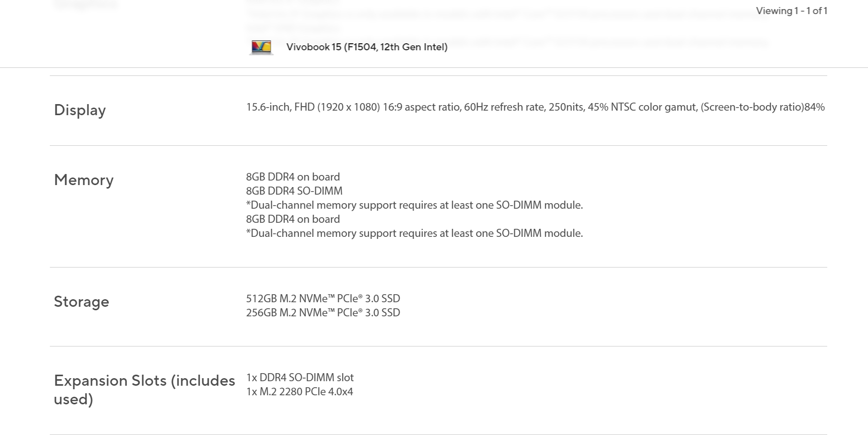The height and width of the screenshot is (435, 868).
Task: Select the Display row heading
Action: pos(80,110)
